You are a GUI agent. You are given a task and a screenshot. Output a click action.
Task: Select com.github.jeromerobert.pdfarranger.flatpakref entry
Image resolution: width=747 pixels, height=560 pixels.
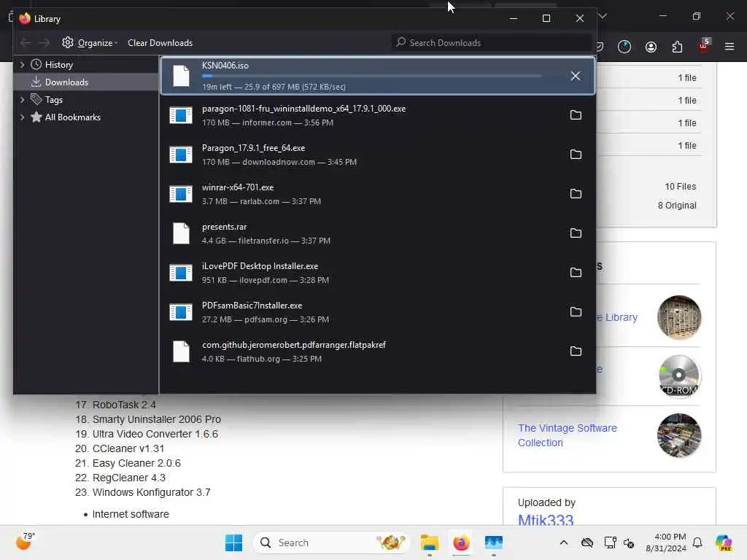(x=378, y=351)
